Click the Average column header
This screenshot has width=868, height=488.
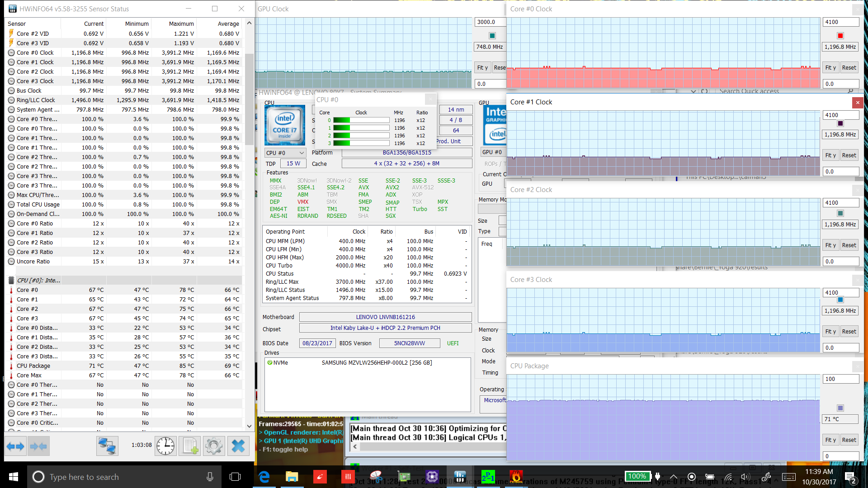coord(228,24)
